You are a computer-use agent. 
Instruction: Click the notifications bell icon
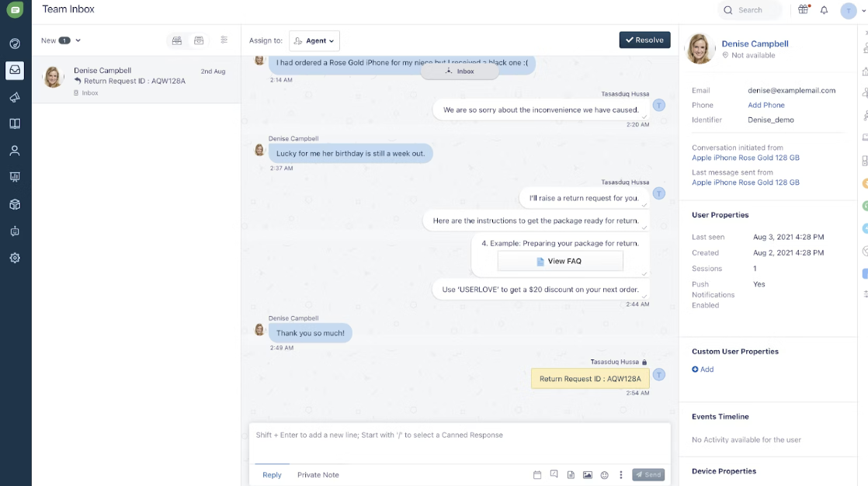pos(824,10)
